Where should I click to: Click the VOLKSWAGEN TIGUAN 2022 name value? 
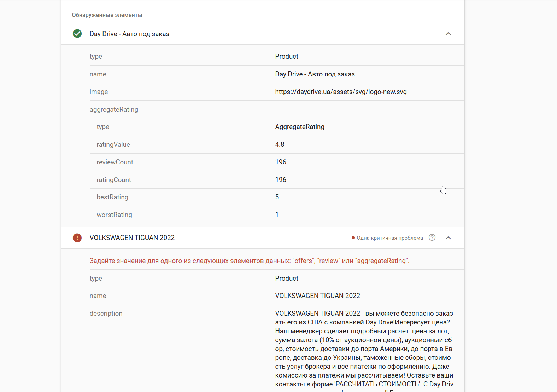click(317, 296)
